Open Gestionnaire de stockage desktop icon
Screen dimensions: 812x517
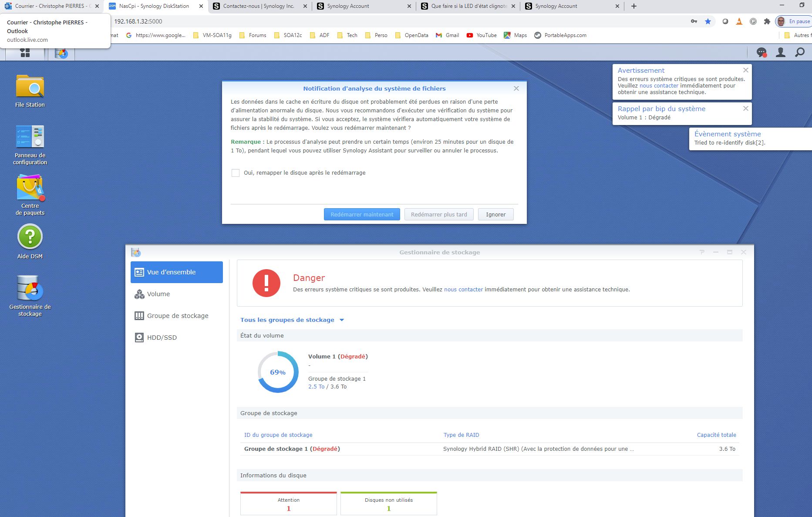(30, 295)
